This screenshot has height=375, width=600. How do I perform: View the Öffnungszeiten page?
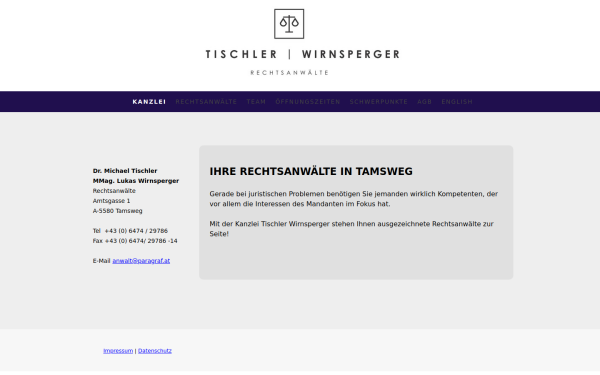308,102
